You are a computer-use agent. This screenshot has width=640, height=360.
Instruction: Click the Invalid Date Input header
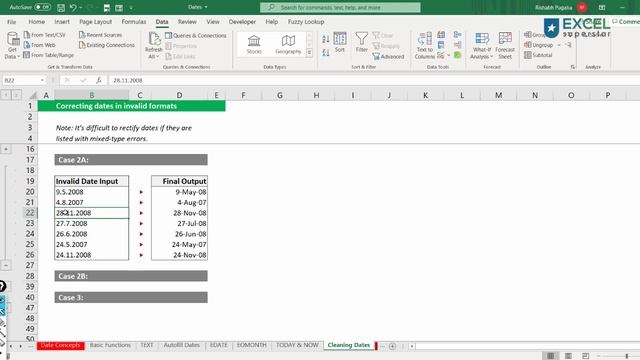[x=91, y=181]
